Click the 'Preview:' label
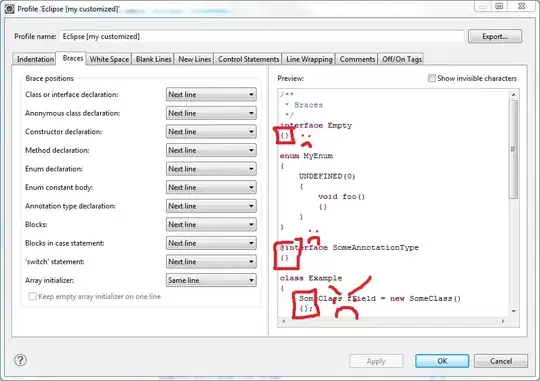 (290, 78)
